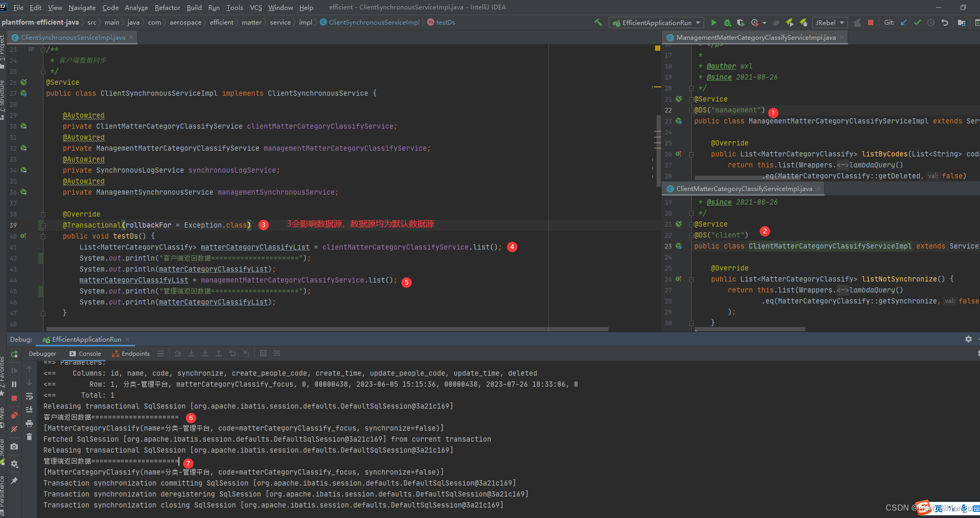The image size is (980, 518).
Task: Open the Navigate menu
Action: coord(82,7)
